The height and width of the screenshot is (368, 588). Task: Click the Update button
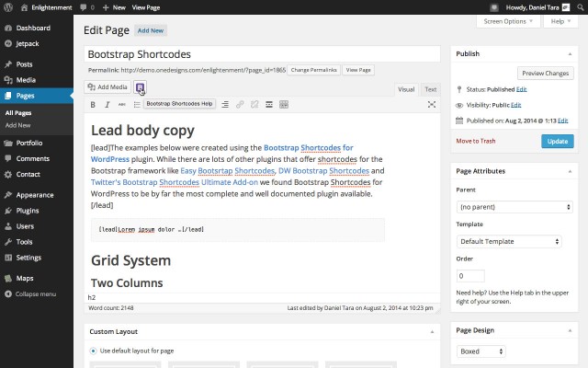coord(558,141)
